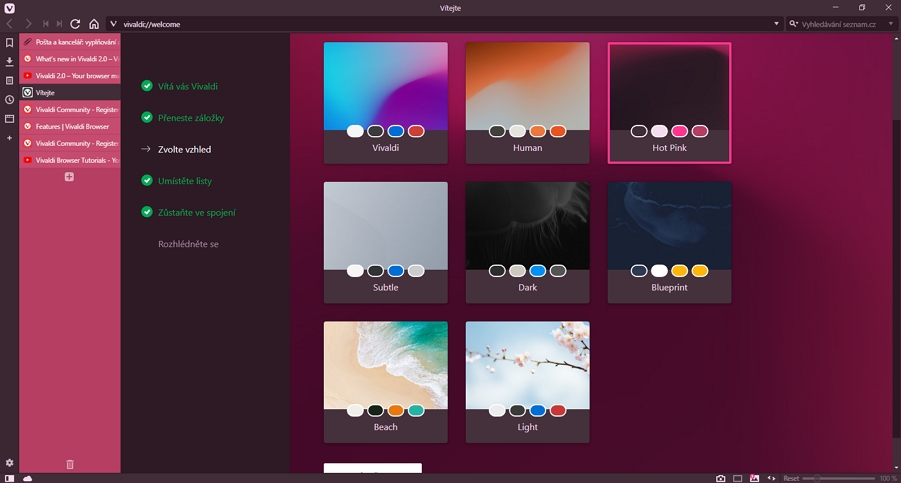Open the Vivaldi main menu icon
The width and height of the screenshot is (901, 483).
coord(9,8)
